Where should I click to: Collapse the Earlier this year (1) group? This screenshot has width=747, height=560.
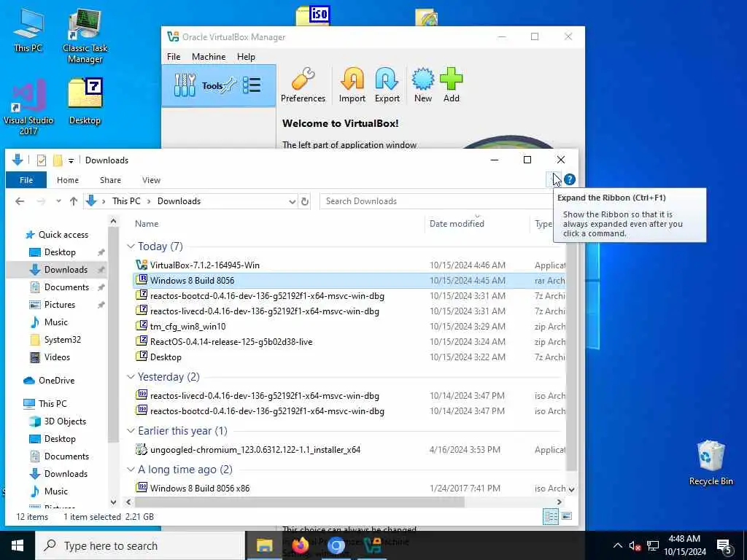(x=131, y=430)
